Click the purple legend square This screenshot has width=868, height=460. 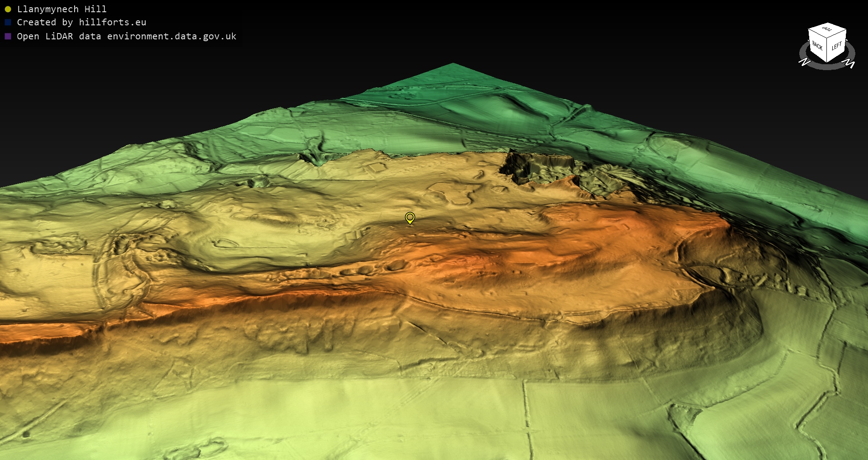tap(8, 36)
